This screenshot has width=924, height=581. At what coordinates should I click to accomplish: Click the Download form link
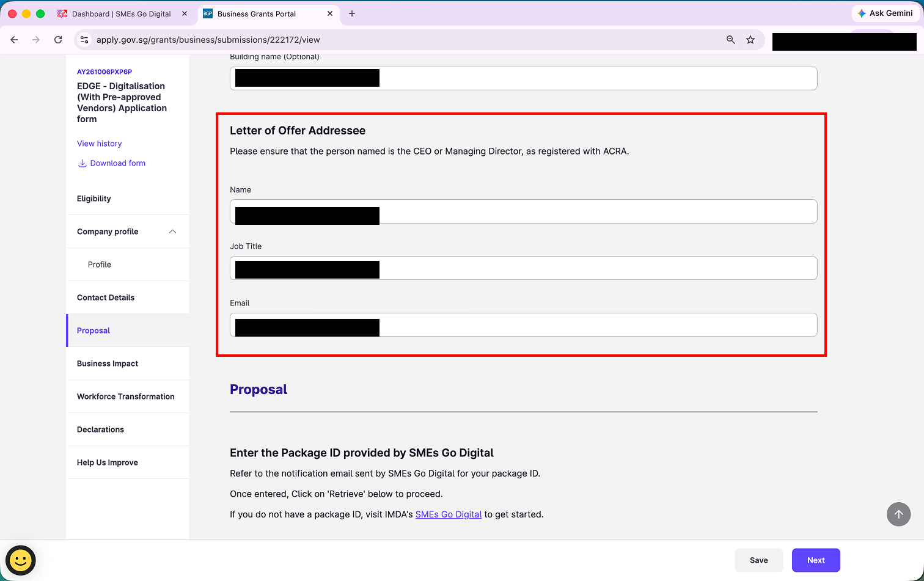point(117,163)
